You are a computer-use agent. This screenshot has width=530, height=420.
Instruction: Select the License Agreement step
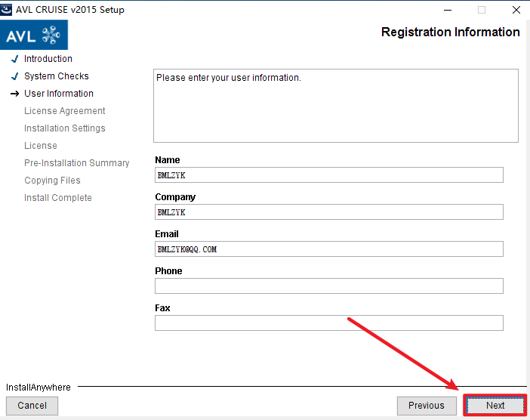pos(64,111)
